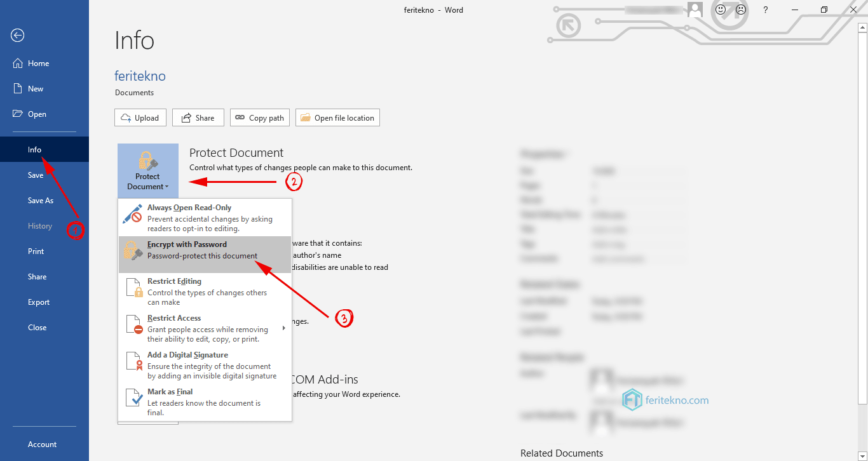
Task: Click the frown face feedback icon
Action: (740, 10)
